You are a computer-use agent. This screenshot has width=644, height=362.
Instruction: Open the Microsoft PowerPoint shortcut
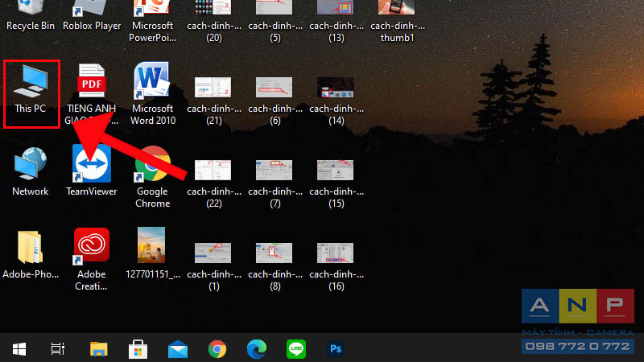click(x=152, y=21)
